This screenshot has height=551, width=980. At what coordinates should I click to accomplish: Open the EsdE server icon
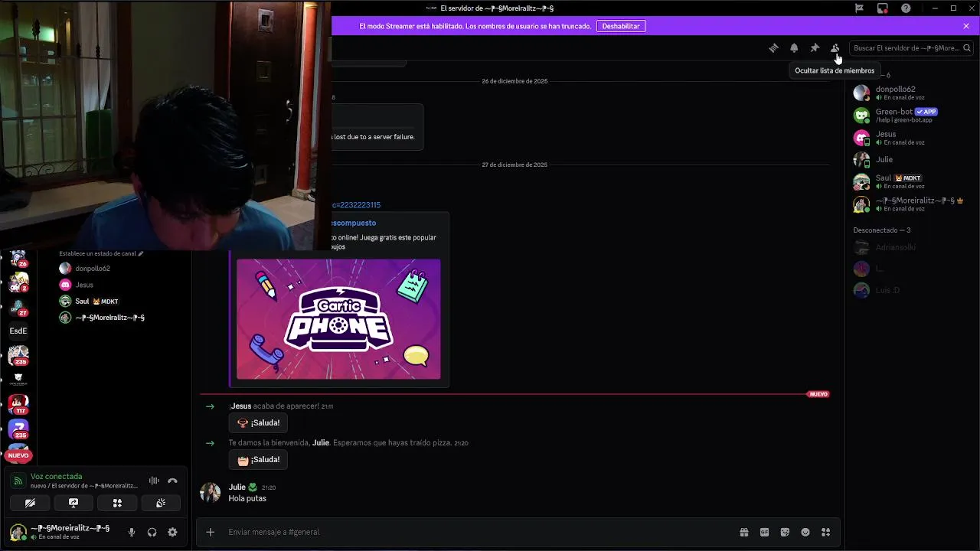click(x=18, y=331)
